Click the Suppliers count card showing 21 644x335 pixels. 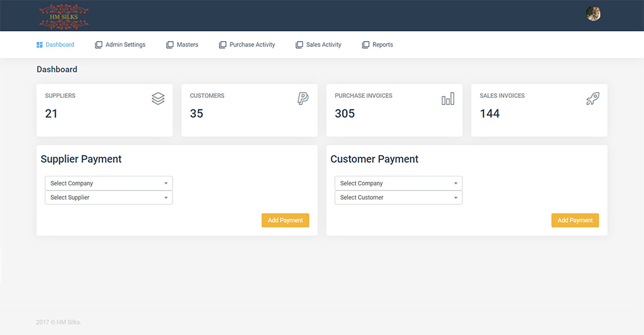104,110
